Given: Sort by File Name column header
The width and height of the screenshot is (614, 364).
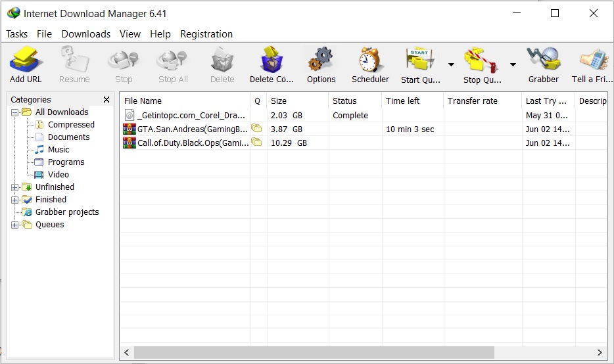Looking at the screenshot, I should click(185, 101).
